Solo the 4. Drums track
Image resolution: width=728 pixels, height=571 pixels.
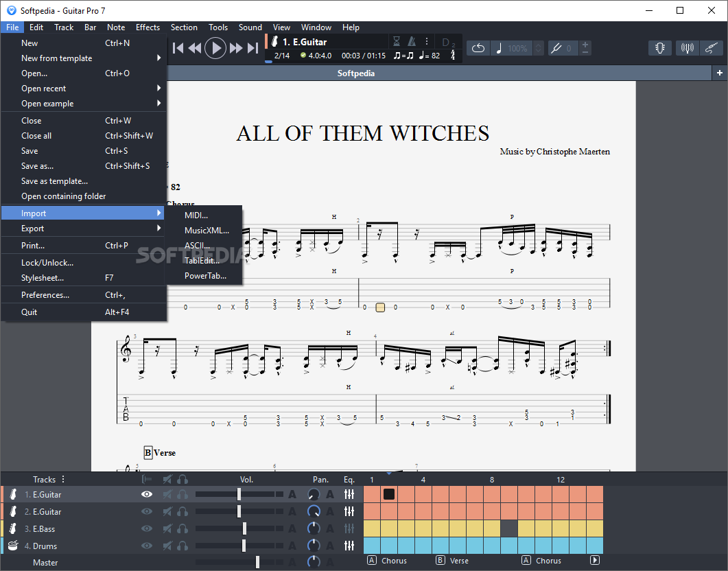click(x=183, y=546)
